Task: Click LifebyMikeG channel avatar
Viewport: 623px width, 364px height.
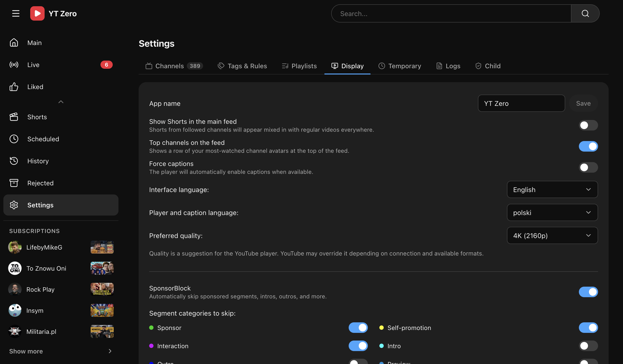Action: point(15,247)
